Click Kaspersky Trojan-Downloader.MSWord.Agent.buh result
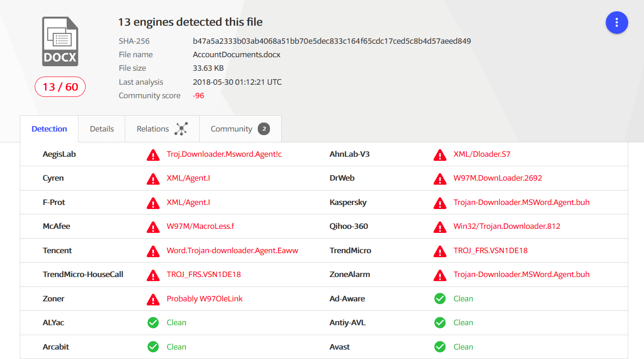 coord(521,202)
